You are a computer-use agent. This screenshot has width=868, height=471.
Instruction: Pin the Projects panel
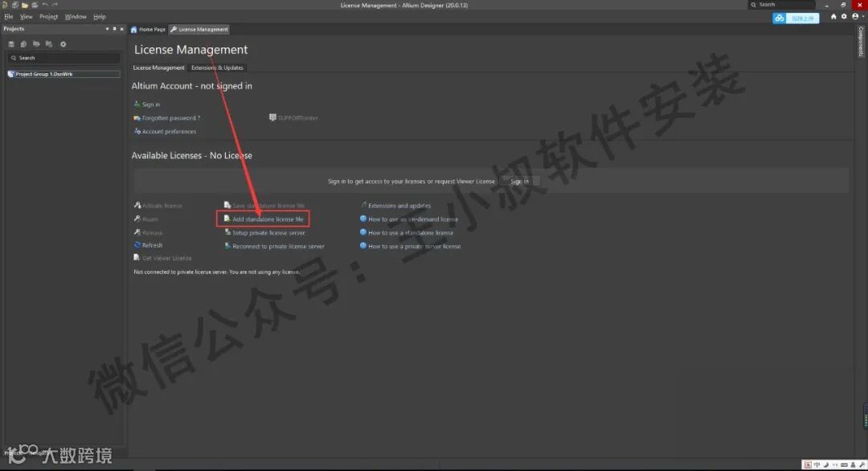pos(115,29)
